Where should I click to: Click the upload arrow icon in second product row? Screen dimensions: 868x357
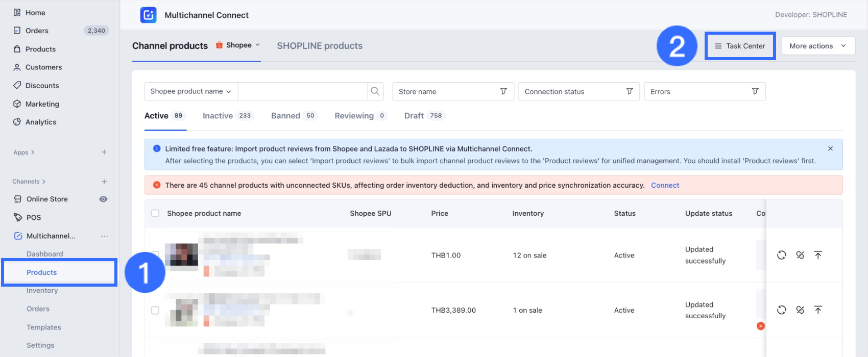click(818, 310)
